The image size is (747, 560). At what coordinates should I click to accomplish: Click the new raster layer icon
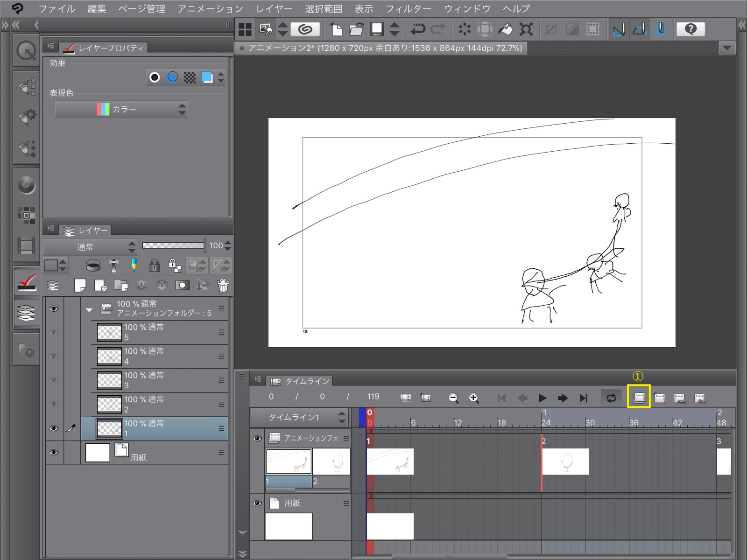(80, 285)
